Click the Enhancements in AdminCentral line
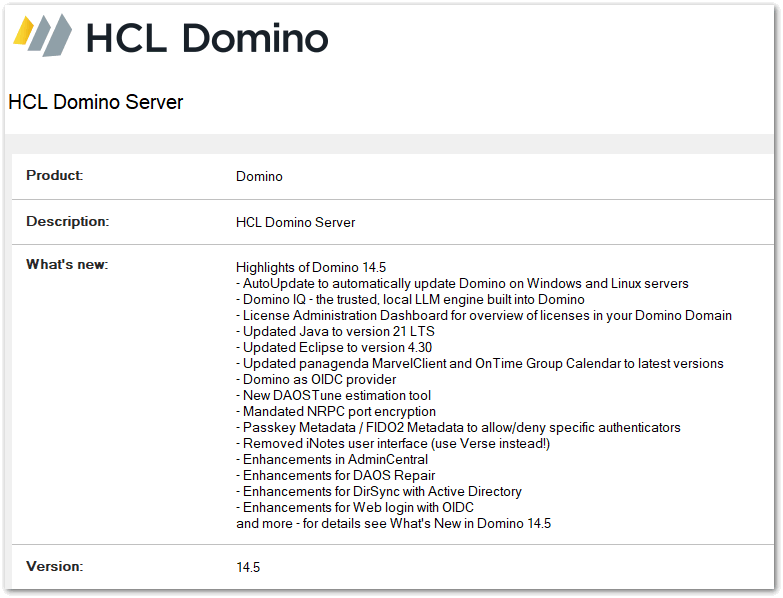Image resolution: width=783 pixels, height=598 pixels. coord(332,459)
